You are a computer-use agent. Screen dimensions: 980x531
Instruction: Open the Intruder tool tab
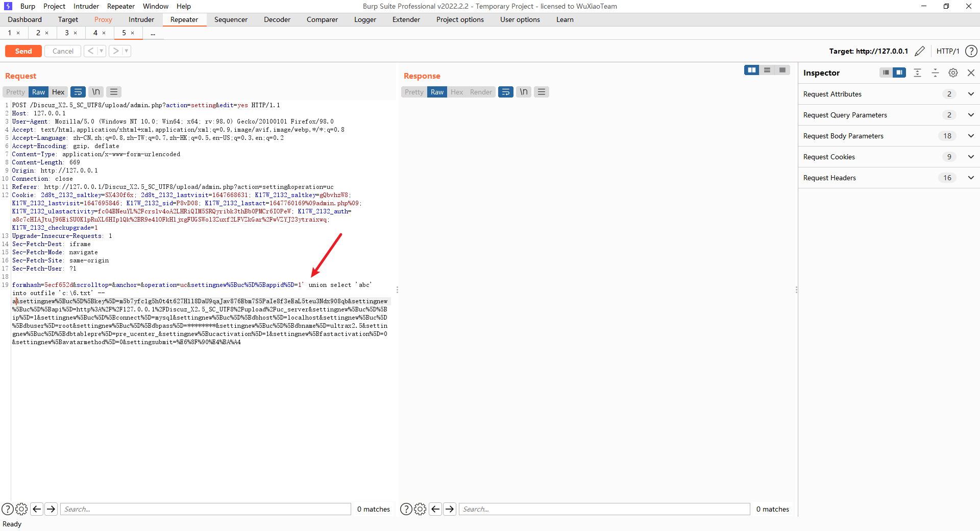tap(141, 19)
